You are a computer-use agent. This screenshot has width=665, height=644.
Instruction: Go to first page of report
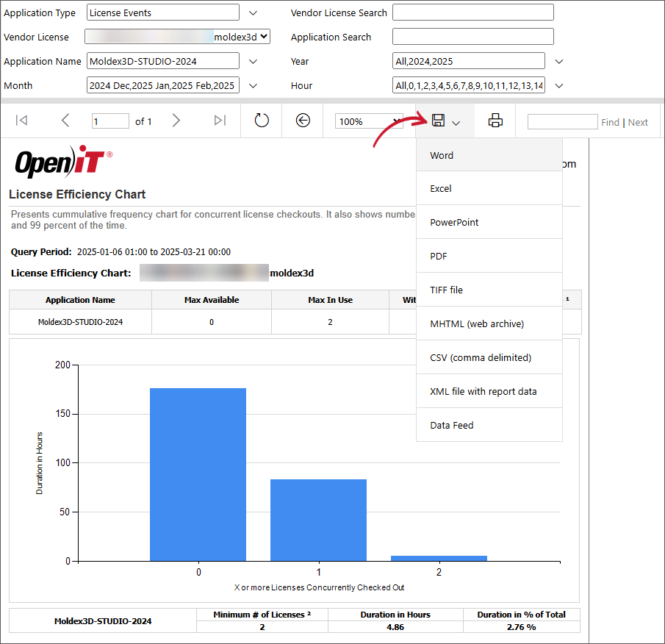click(x=21, y=121)
